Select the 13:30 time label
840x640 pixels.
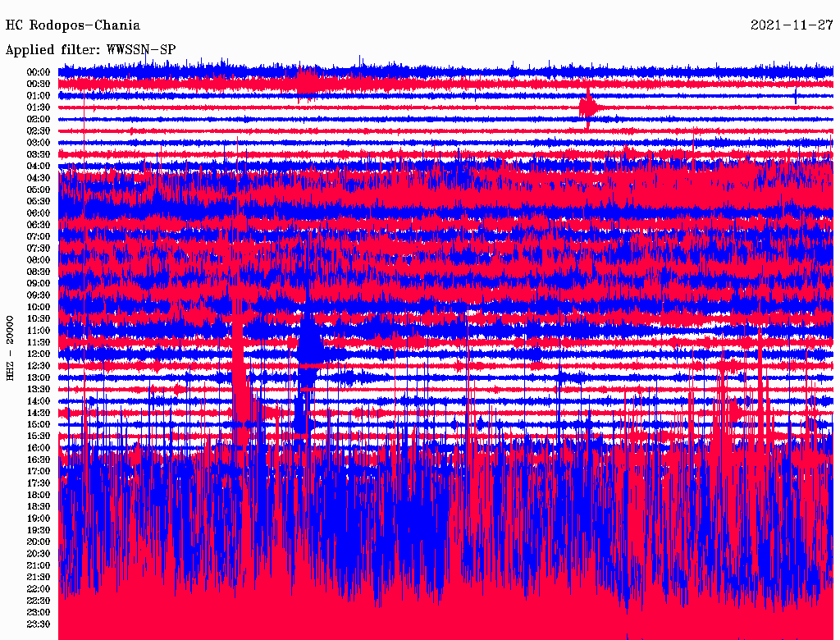[39, 390]
